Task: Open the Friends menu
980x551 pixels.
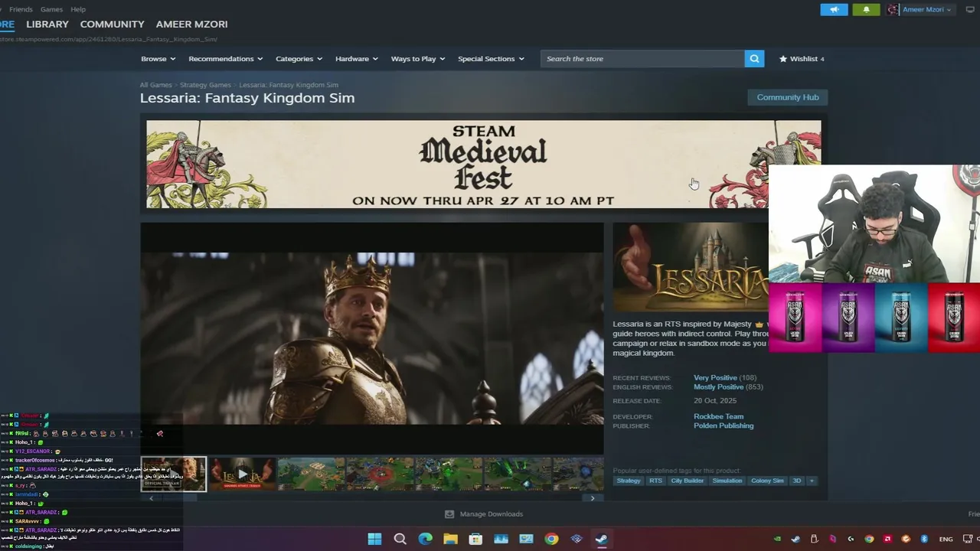Action: point(21,9)
